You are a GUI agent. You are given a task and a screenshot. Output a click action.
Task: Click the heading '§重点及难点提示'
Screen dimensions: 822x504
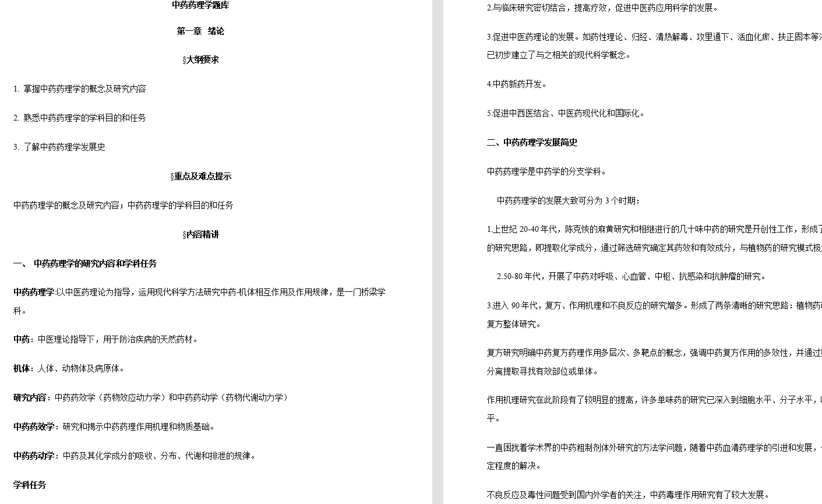[200, 177]
